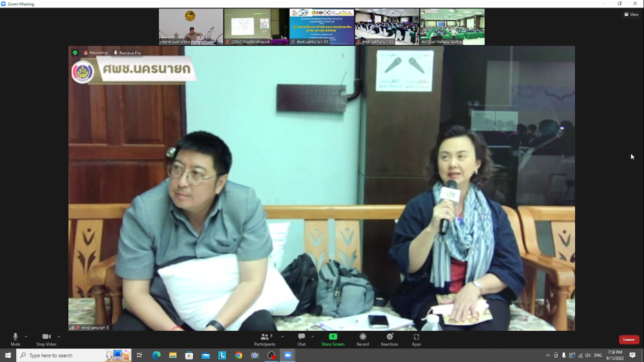Mute the microphone

[x=15, y=339]
